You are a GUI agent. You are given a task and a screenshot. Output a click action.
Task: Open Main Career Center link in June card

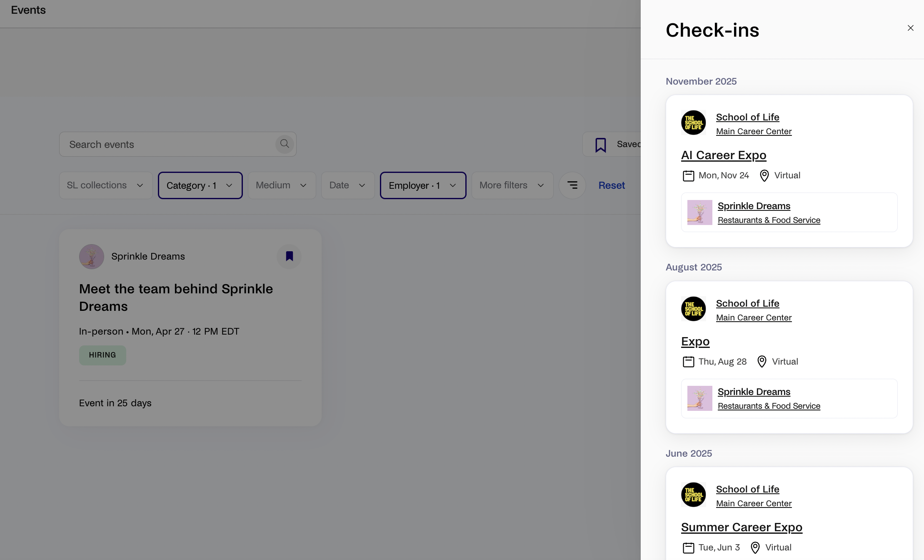(754, 503)
